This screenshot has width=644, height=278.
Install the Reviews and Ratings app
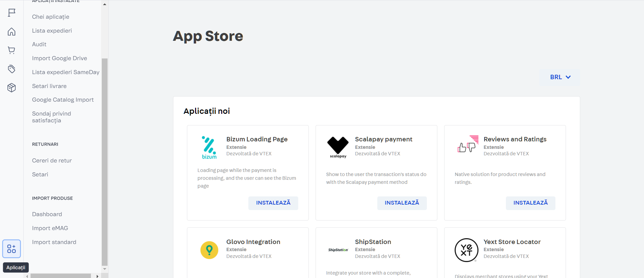point(530,203)
